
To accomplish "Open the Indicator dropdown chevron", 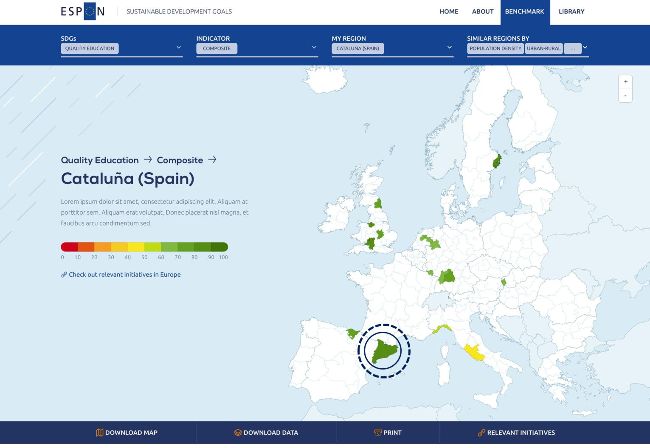I will tap(314, 47).
